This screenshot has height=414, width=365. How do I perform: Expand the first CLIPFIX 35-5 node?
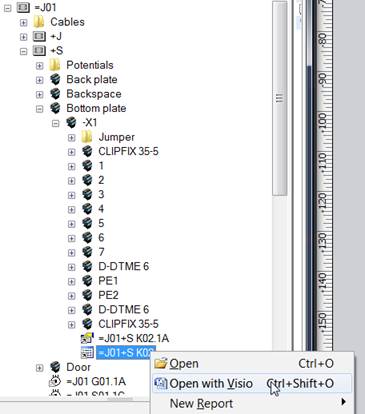pyautogui.click(x=71, y=152)
